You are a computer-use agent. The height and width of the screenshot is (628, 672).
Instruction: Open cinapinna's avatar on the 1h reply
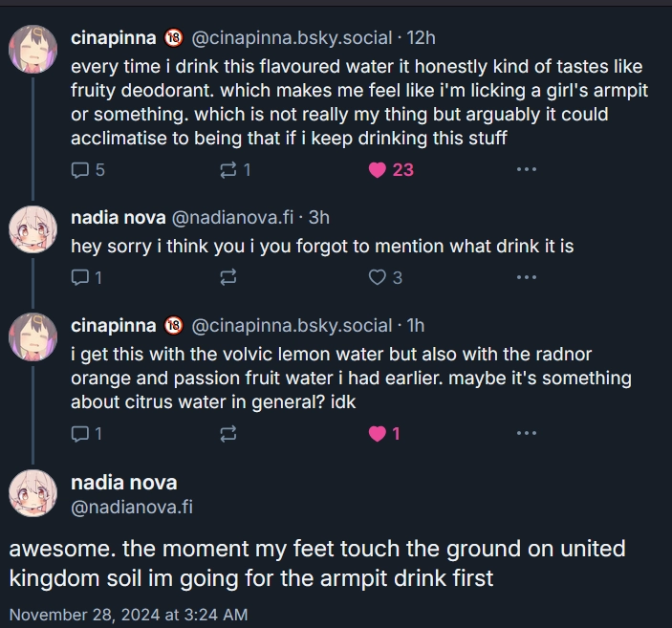[33, 336]
